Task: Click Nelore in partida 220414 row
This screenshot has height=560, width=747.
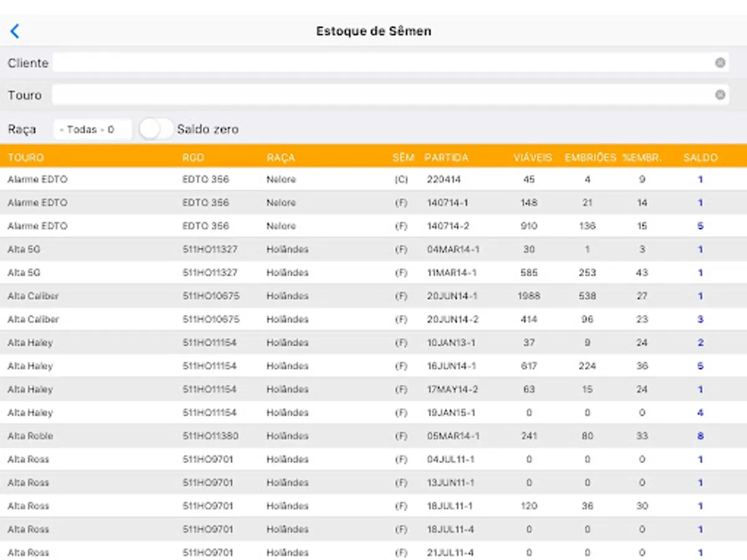Action: (281, 180)
